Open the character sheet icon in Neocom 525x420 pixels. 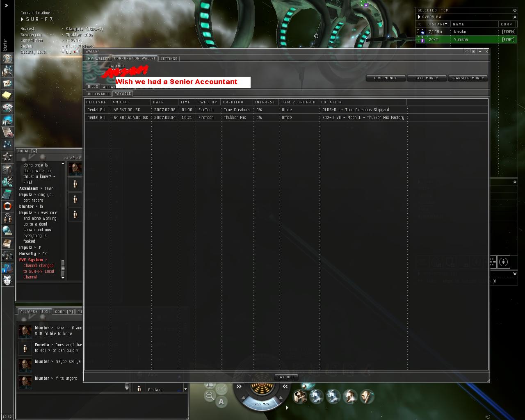coord(7,59)
